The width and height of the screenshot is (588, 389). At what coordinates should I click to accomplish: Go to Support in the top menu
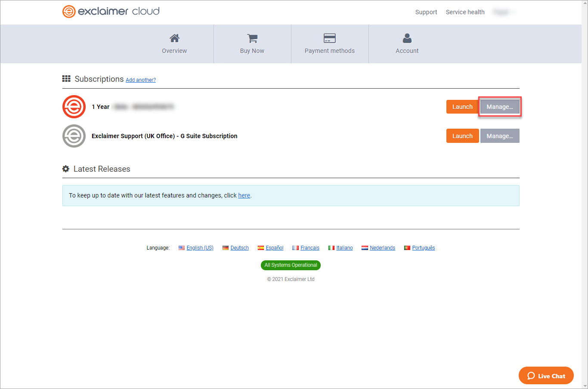(x=426, y=12)
